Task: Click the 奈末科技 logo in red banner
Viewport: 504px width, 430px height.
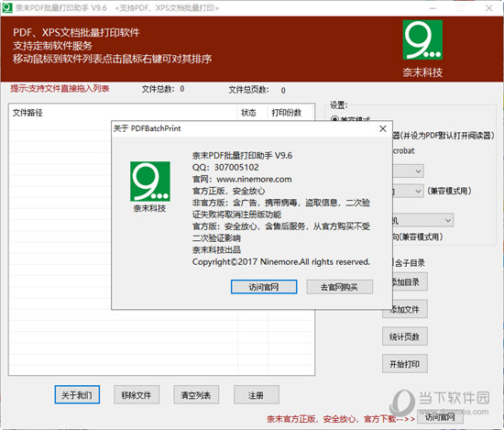Action: point(422,39)
